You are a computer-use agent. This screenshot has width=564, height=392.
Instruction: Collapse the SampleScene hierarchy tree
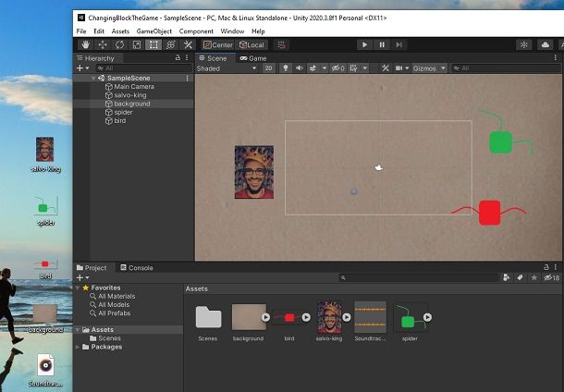(x=93, y=78)
